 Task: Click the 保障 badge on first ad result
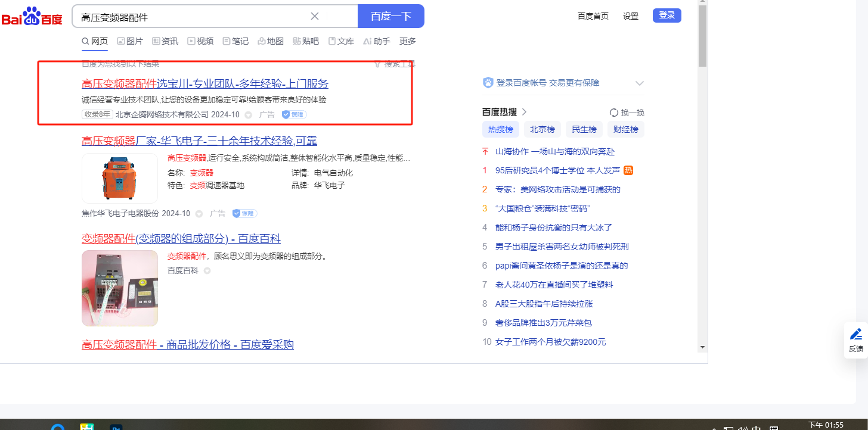(x=293, y=114)
